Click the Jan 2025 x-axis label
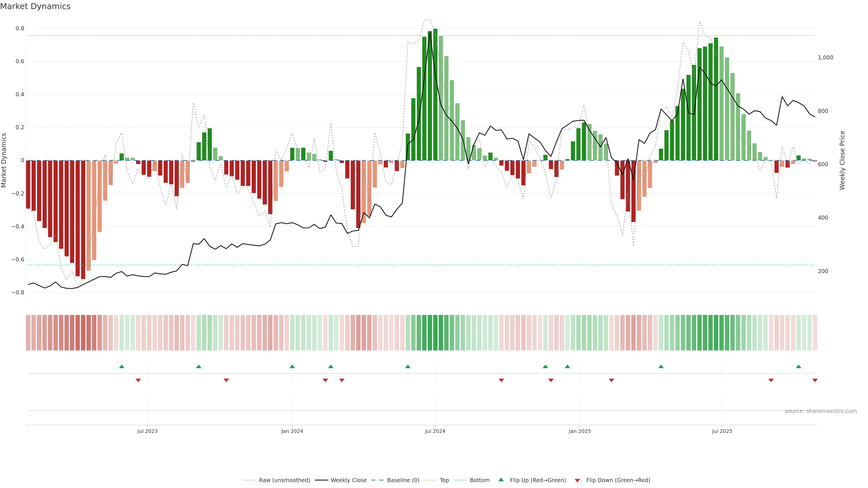868x488 pixels. click(x=580, y=431)
